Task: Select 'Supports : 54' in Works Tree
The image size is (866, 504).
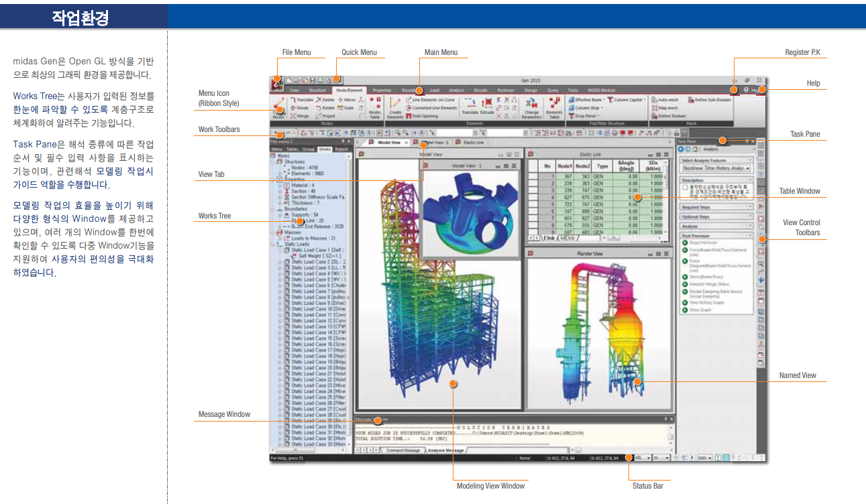Action: [x=304, y=214]
